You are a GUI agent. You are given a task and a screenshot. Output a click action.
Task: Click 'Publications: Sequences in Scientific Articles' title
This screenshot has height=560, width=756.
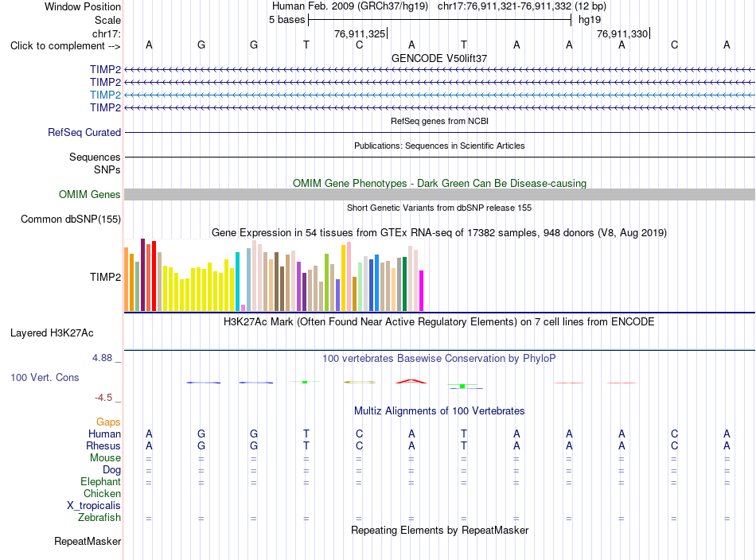[439, 146]
